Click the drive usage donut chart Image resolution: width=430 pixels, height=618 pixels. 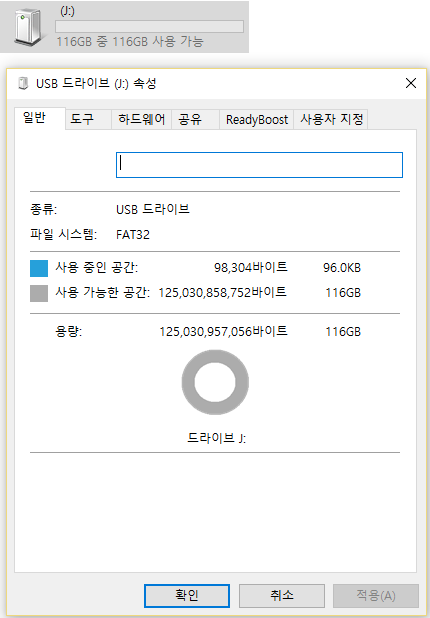(x=215, y=382)
